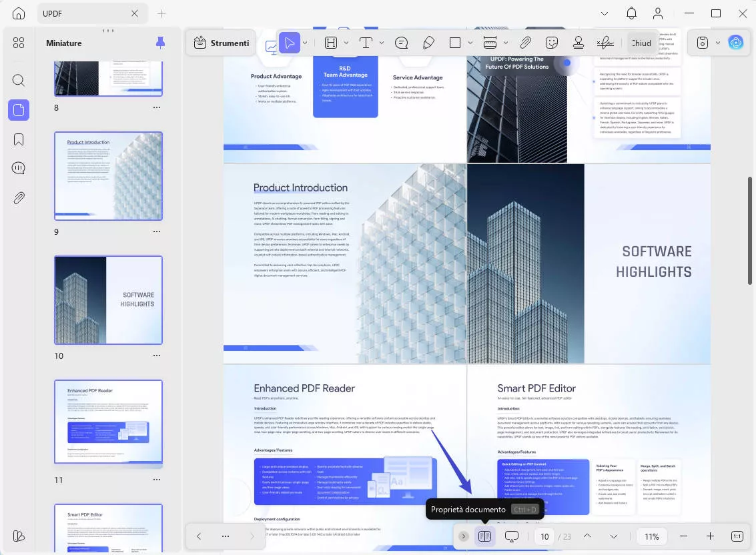Click the save icon in toolbar

point(703,43)
